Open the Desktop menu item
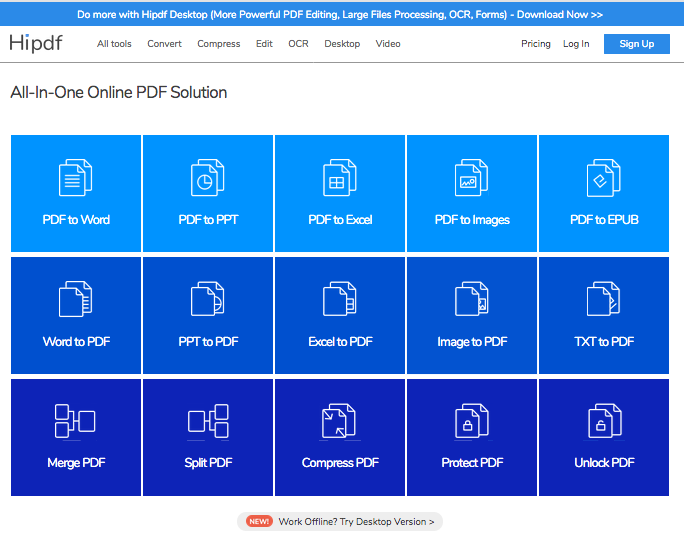This screenshot has width=684, height=546. (x=342, y=44)
